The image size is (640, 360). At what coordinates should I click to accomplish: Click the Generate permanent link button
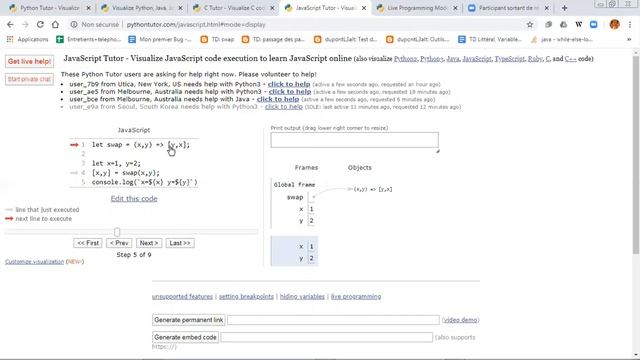[x=189, y=320]
